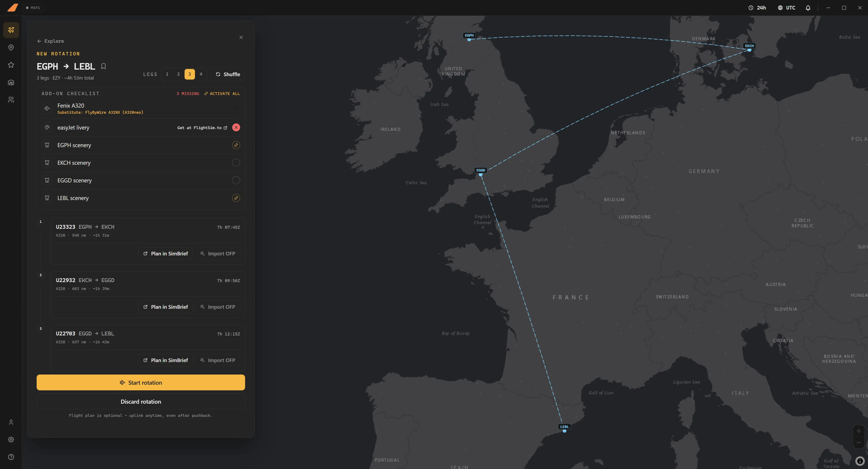Click the easyJet livery palette icon

pos(47,127)
